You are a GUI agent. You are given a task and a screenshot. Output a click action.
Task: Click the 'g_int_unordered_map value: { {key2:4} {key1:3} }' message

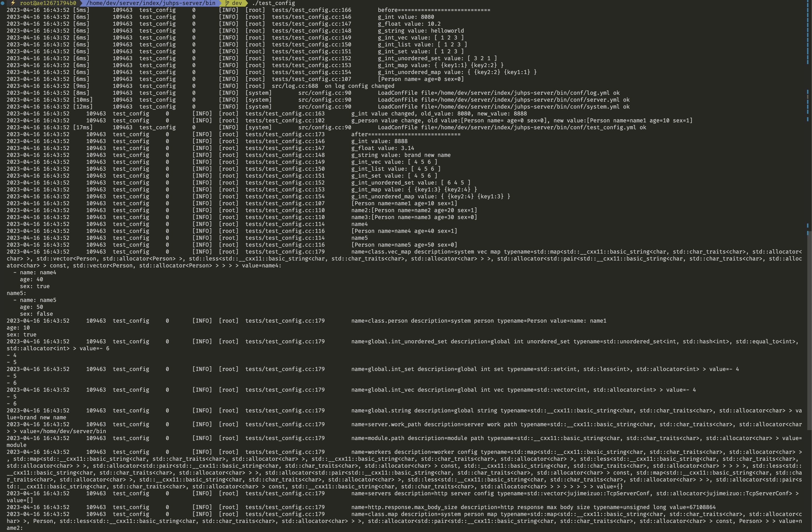tap(431, 196)
